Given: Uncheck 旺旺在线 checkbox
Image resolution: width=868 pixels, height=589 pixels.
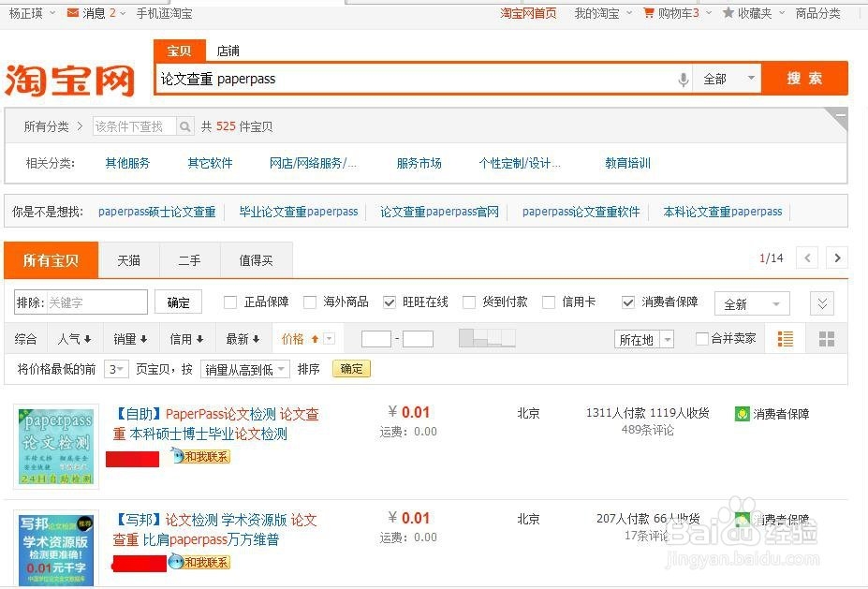Looking at the screenshot, I should (x=390, y=302).
